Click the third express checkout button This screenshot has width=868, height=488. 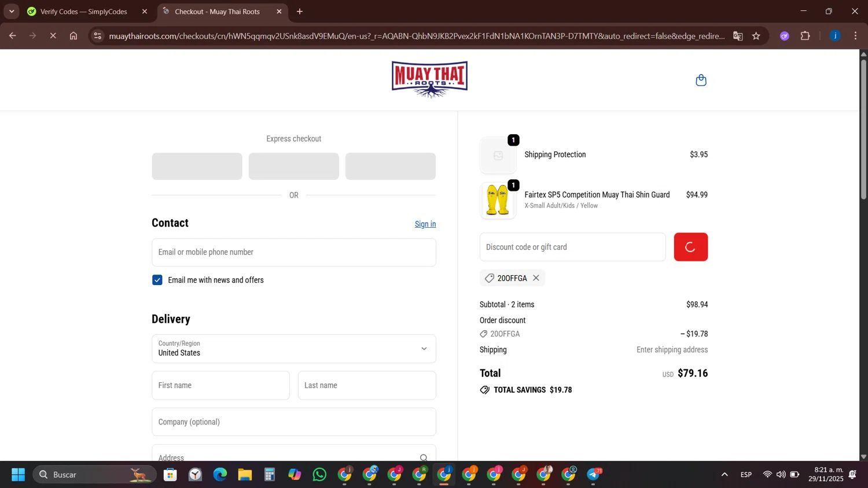tap(391, 166)
